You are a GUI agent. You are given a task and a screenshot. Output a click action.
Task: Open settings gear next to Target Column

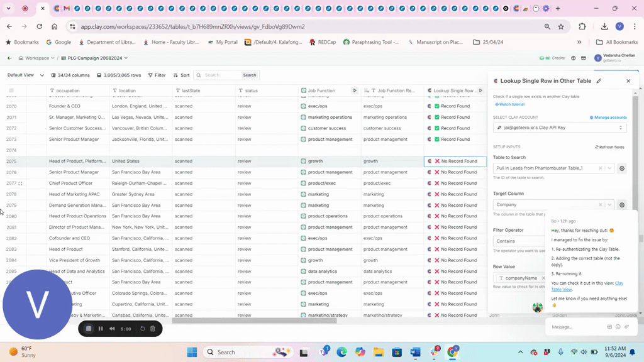click(x=622, y=205)
